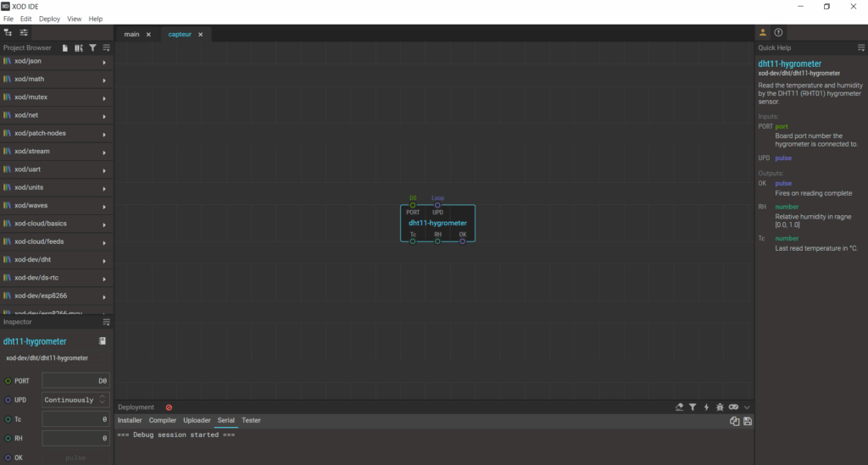Expand the xod/mutex library
Image resolution: width=868 pixels, height=465 pixels.
[x=104, y=98]
